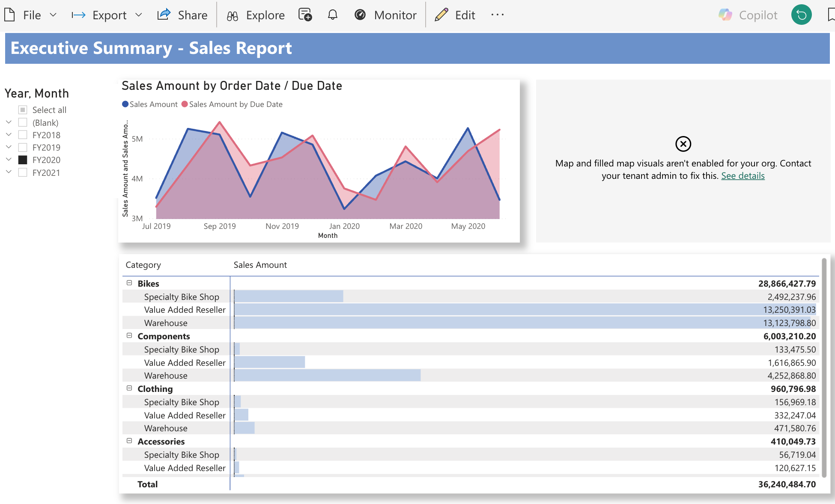The image size is (835, 504).
Task: Click the Copilot icon
Action: [x=725, y=15]
